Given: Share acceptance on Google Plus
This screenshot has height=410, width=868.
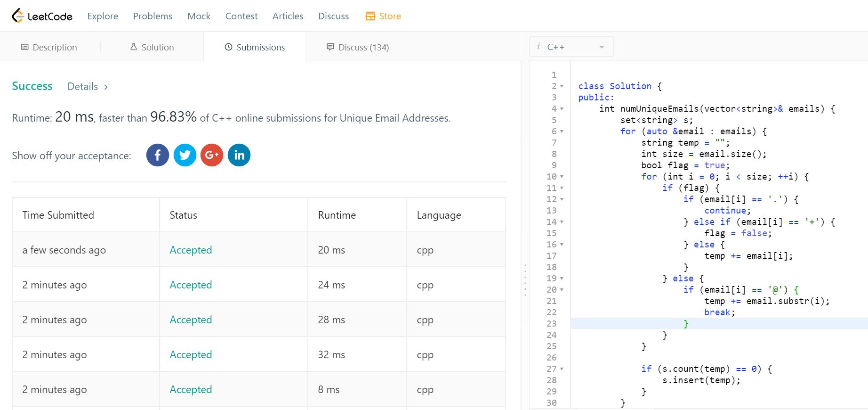Looking at the screenshot, I should tap(212, 155).
